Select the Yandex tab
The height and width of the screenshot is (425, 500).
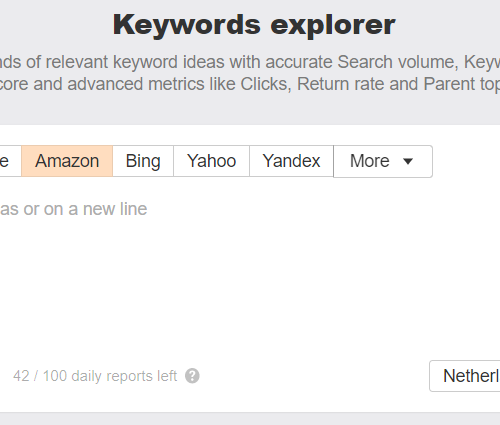click(291, 161)
